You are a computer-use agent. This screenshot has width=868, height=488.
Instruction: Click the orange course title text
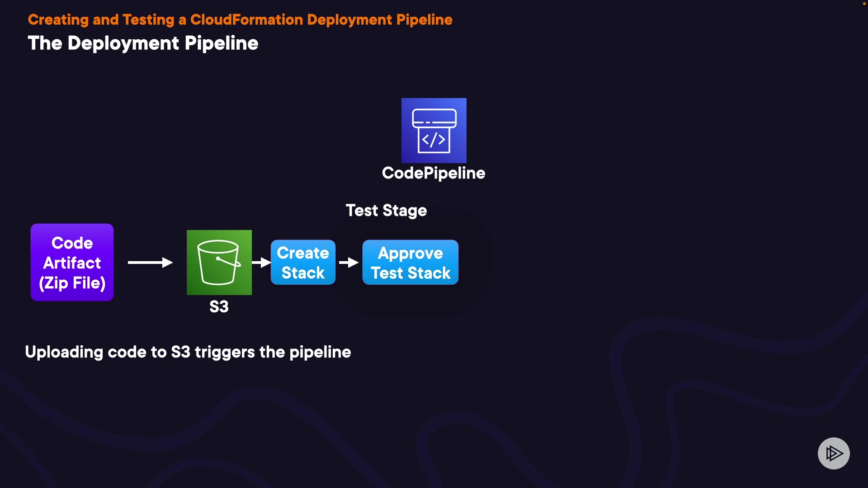(x=240, y=20)
